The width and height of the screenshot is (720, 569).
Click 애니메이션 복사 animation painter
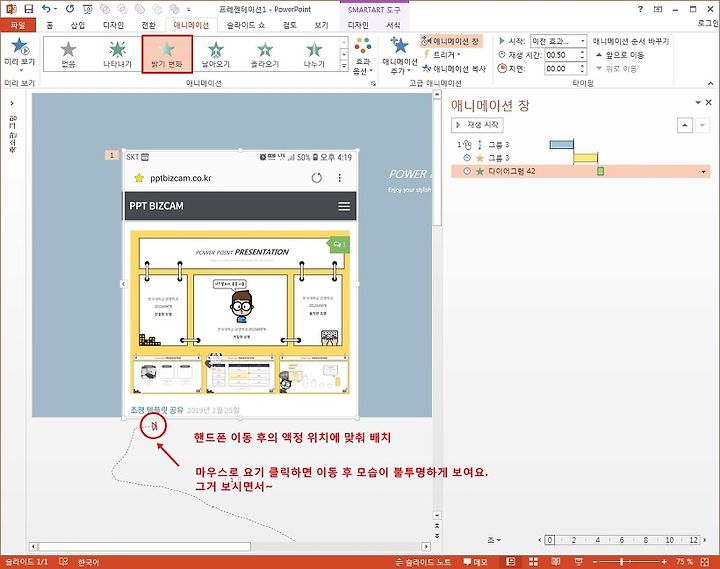pyautogui.click(x=454, y=68)
